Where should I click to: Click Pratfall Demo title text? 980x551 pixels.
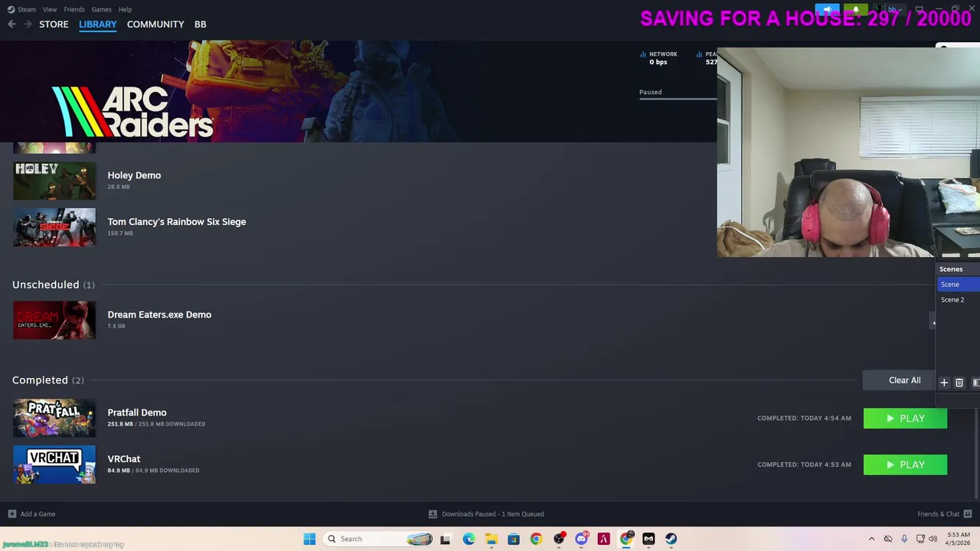click(x=137, y=412)
